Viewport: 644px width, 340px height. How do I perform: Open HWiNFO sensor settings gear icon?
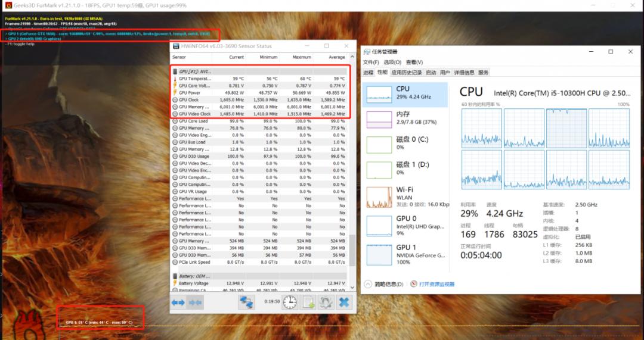pos(326,302)
